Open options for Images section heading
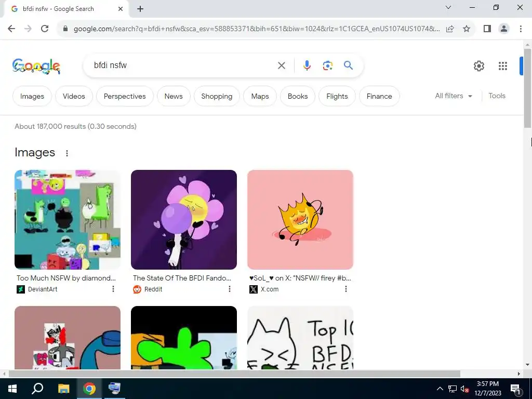The image size is (532, 399). coord(67,153)
